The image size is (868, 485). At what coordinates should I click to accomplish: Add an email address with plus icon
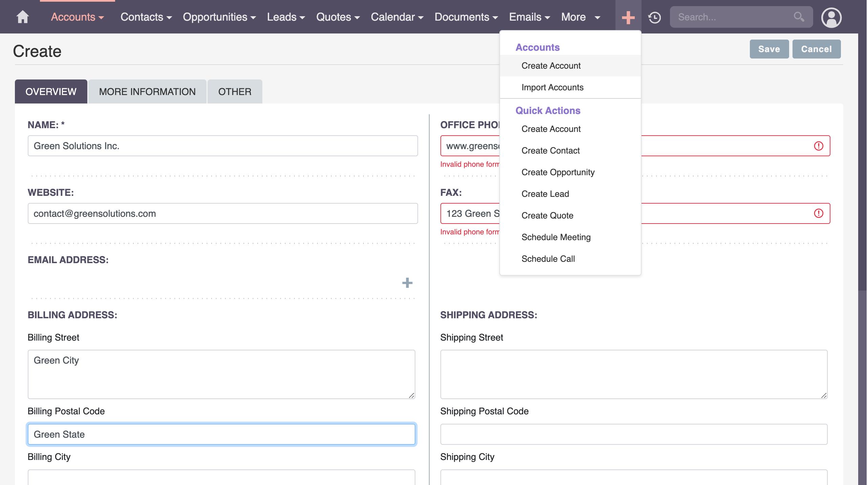(407, 283)
